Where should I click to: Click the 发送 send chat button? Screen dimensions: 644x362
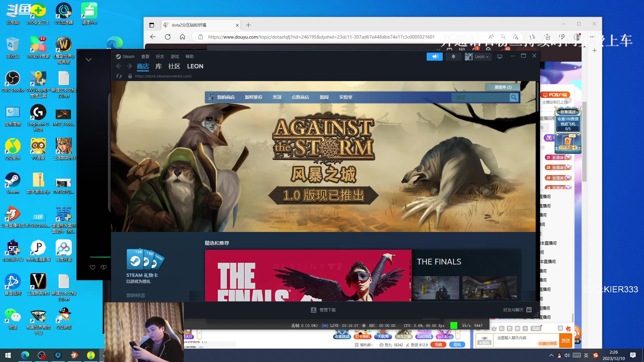point(566,341)
